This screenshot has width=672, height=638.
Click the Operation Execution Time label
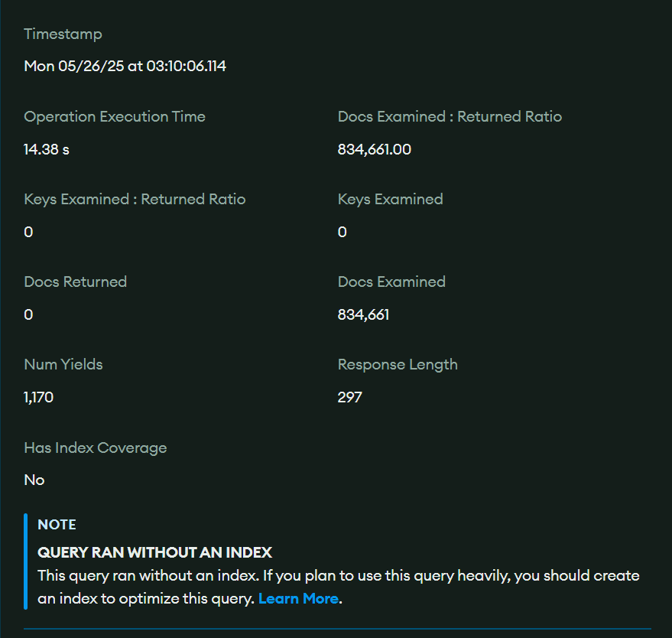click(115, 117)
